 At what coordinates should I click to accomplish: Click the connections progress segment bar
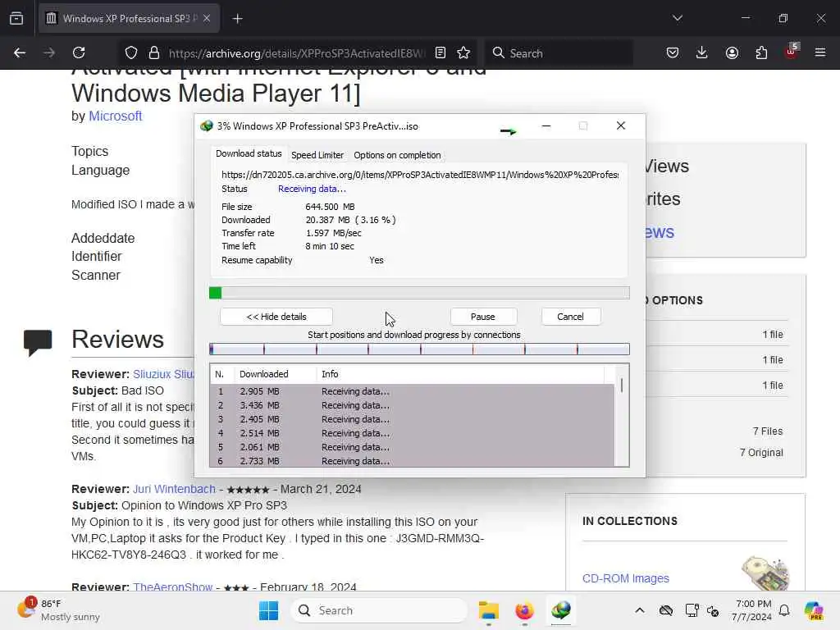[419, 349]
